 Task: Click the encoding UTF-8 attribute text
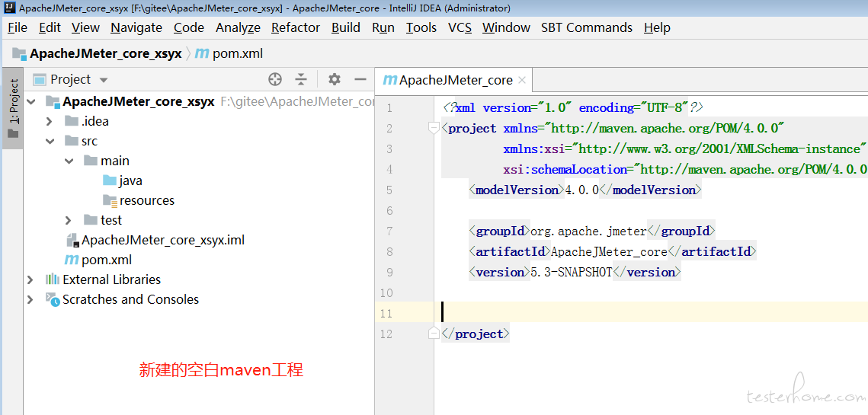[633, 107]
